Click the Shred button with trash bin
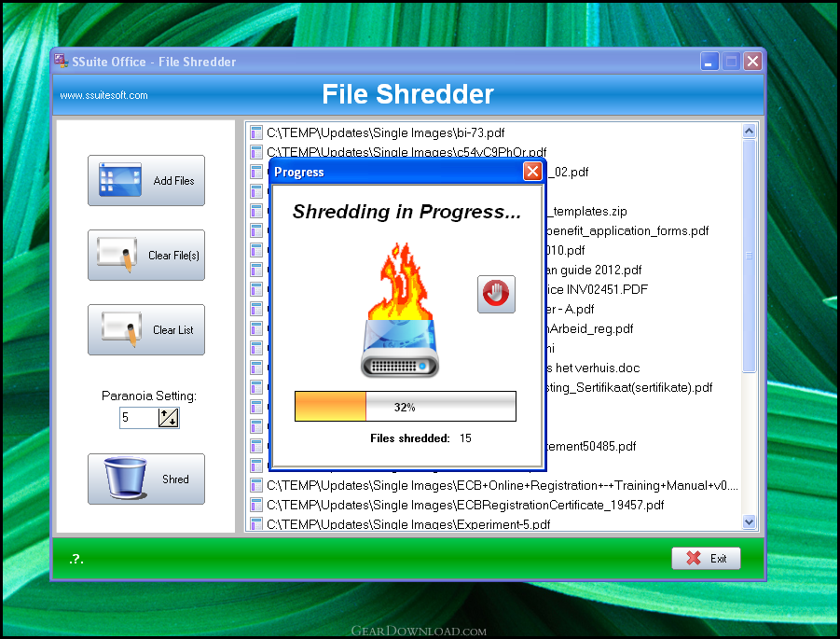Image resolution: width=840 pixels, height=639 pixels. coord(146,479)
